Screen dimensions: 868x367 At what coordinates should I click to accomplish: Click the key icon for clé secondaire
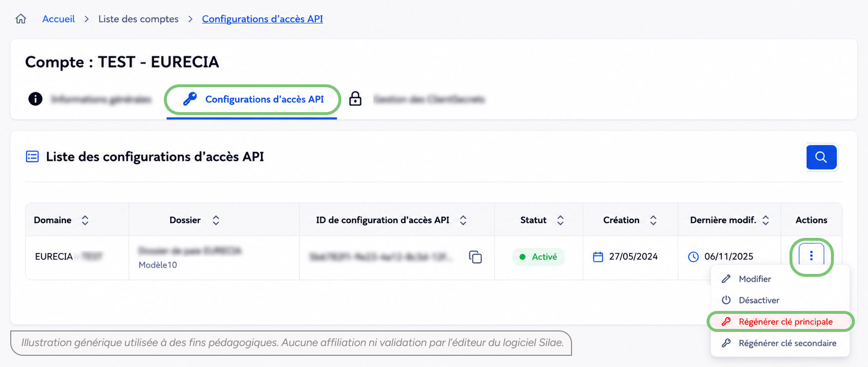[x=726, y=343]
